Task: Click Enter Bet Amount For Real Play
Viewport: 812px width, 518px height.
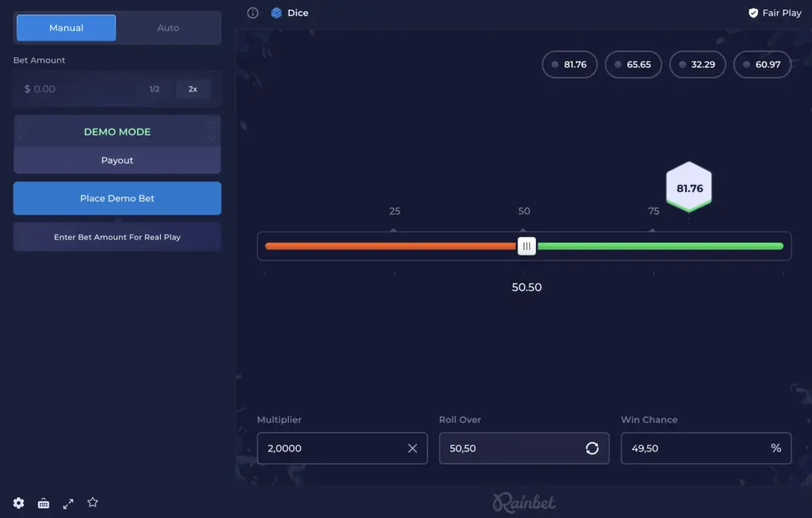Action: pos(117,237)
